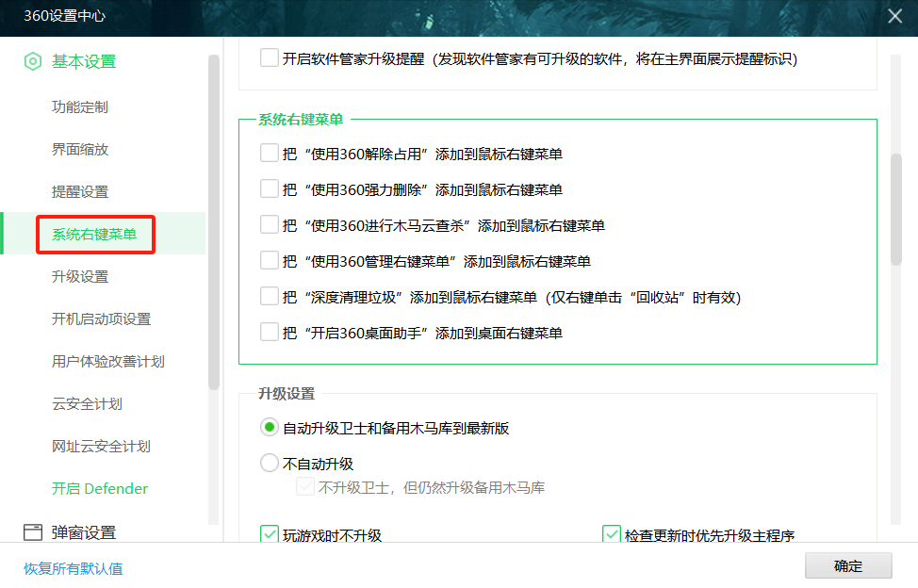Close the 360设置中心 window
This screenshot has width=918, height=588.
pyautogui.click(x=894, y=16)
